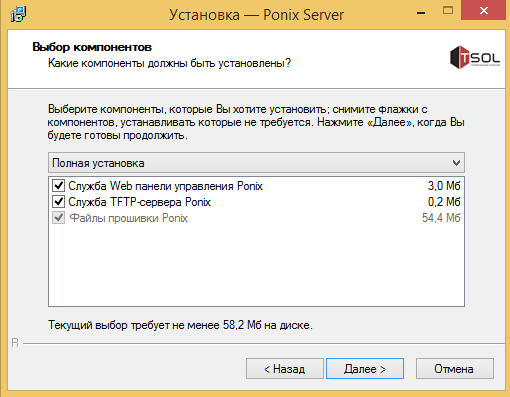
Task: Click the 'Файлы прошивки Ponix' item label
Action: pos(128,218)
